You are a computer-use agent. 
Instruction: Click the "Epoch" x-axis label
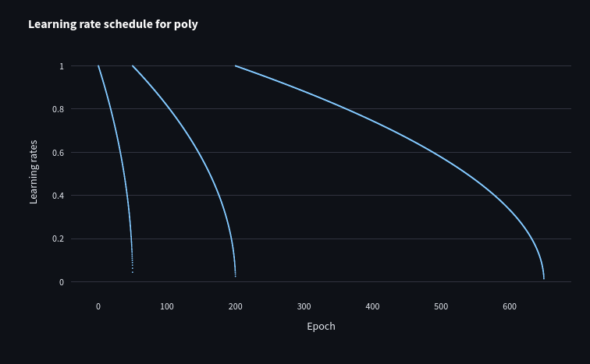tap(321, 326)
